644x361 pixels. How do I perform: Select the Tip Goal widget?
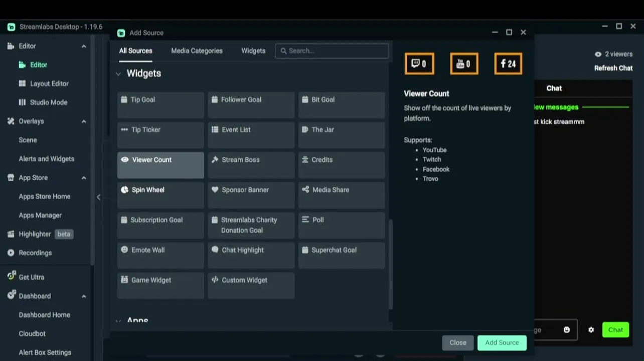pos(160,105)
